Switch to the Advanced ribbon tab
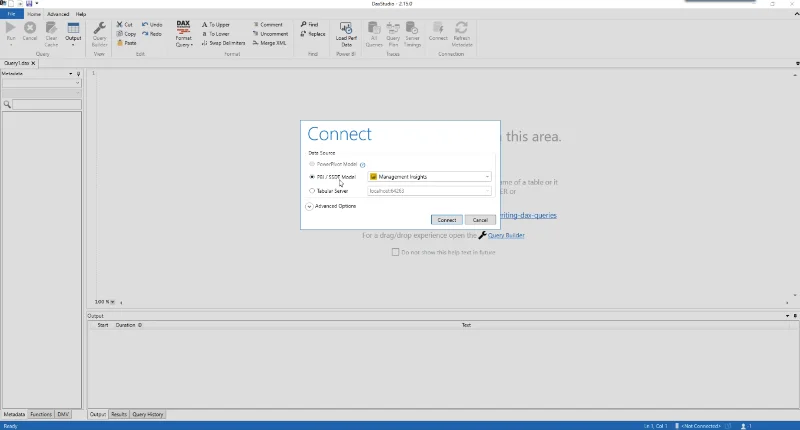 pyautogui.click(x=58, y=14)
